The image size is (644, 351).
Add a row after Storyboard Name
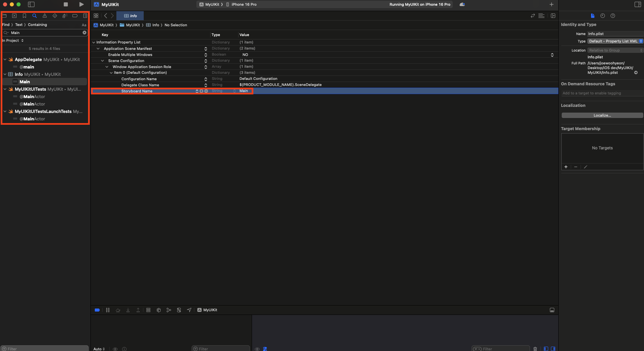point(201,91)
